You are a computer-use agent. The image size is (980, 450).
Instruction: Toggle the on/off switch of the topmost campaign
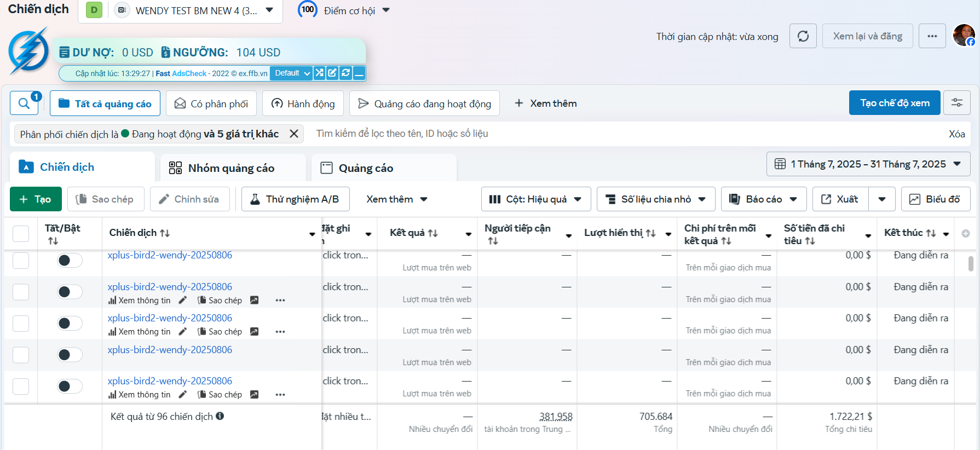pos(70,261)
